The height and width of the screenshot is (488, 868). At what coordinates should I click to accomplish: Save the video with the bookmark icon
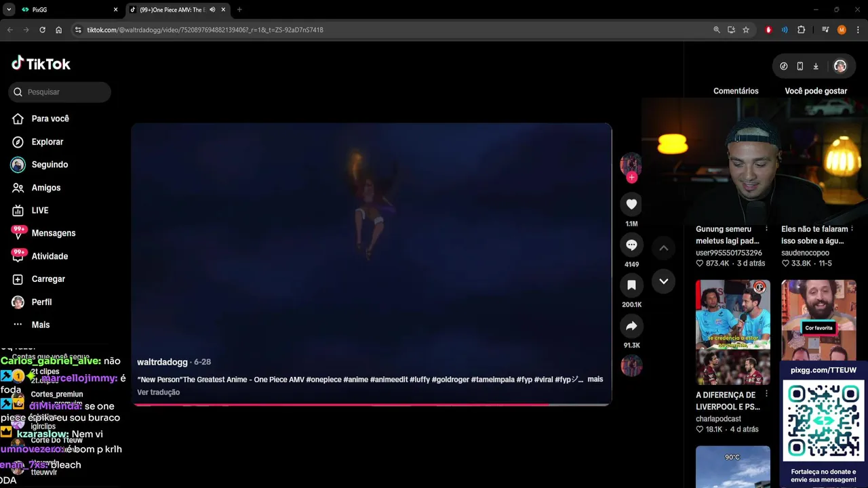coord(631,285)
